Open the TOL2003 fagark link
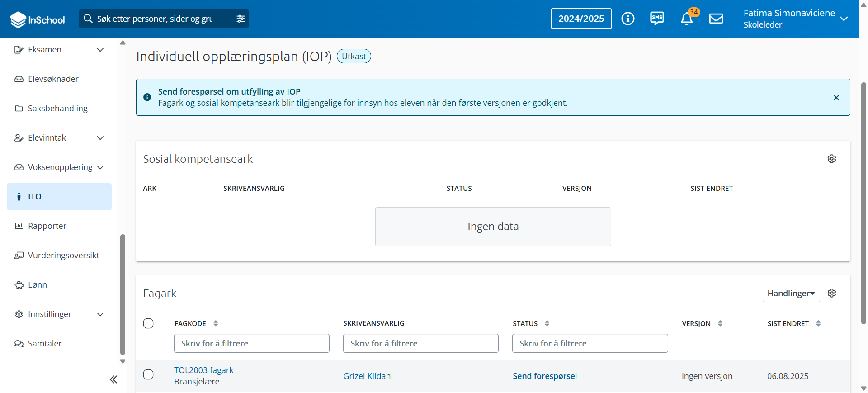Screen dimensions: 868x393 (204, 370)
